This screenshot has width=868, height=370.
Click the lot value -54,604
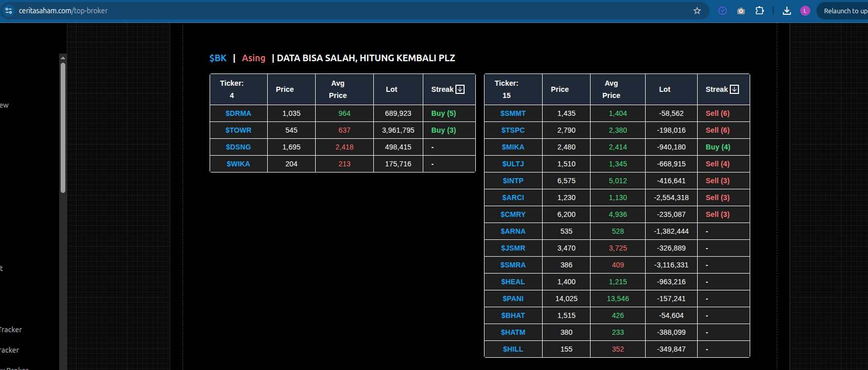coord(671,315)
